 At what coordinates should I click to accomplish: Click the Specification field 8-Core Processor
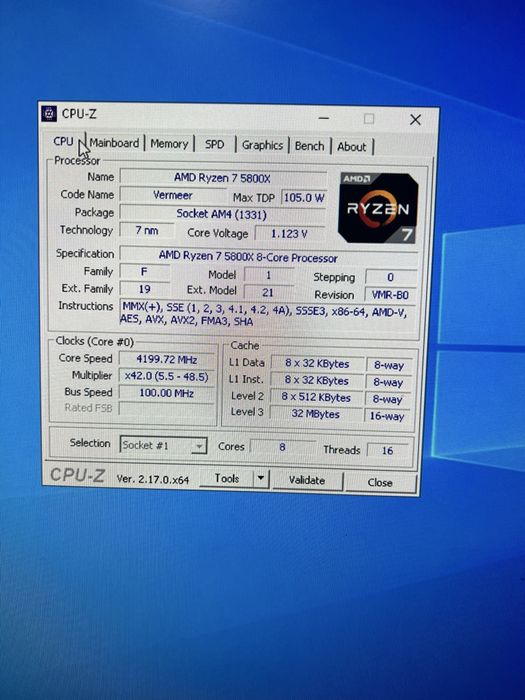tap(268, 256)
